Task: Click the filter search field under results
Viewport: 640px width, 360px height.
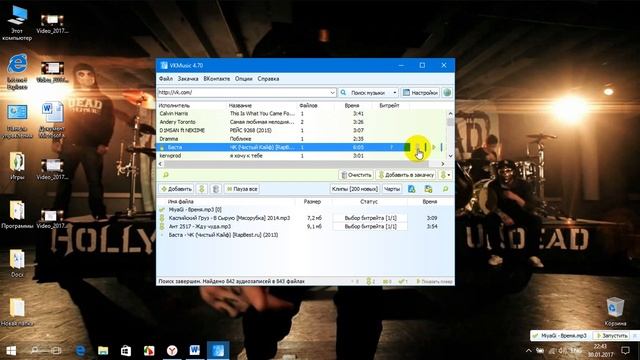Action: tap(247, 175)
